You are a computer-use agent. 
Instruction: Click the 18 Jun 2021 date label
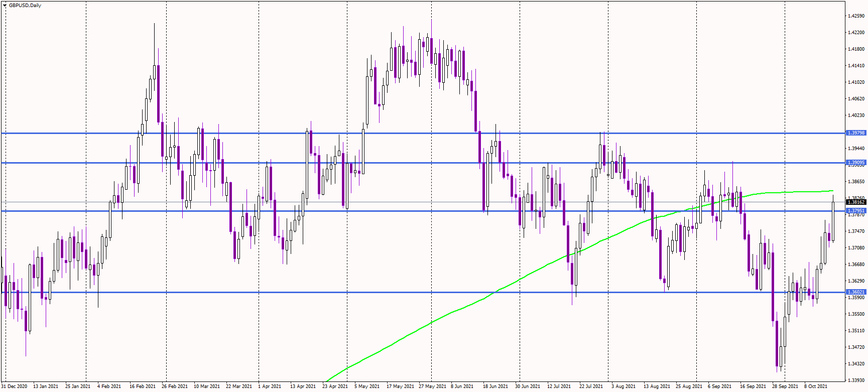(496, 386)
